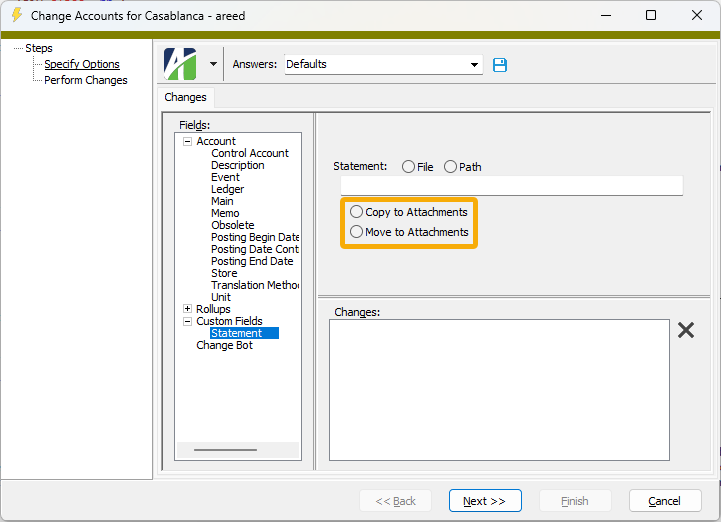
Task: Click the disabled Finish button
Action: tap(575, 500)
